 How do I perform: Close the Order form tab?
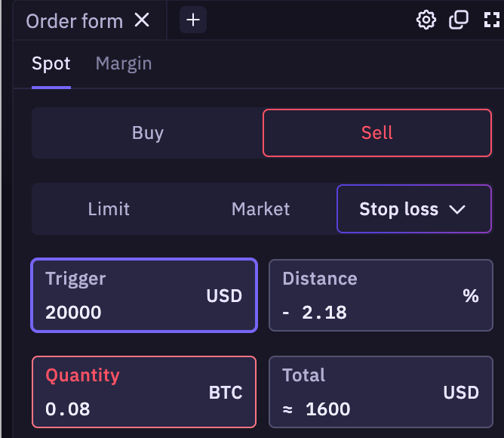[x=142, y=20]
